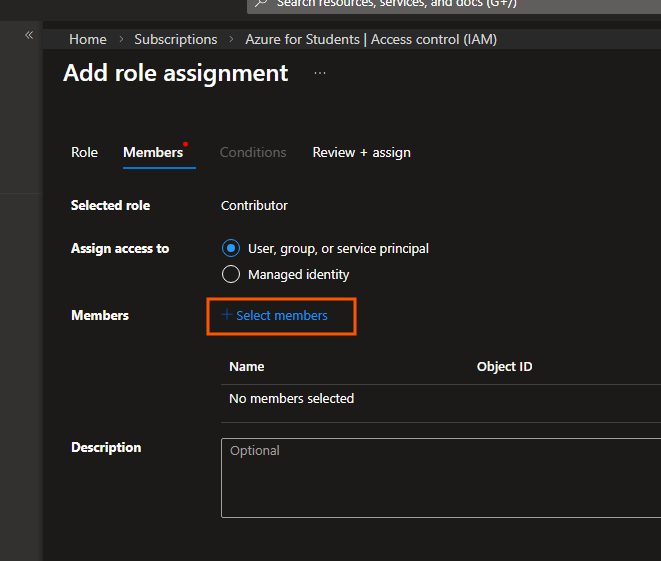Viewport: 661px width, 561px height.
Task: Navigate to Home in the breadcrumb
Action: click(x=88, y=39)
